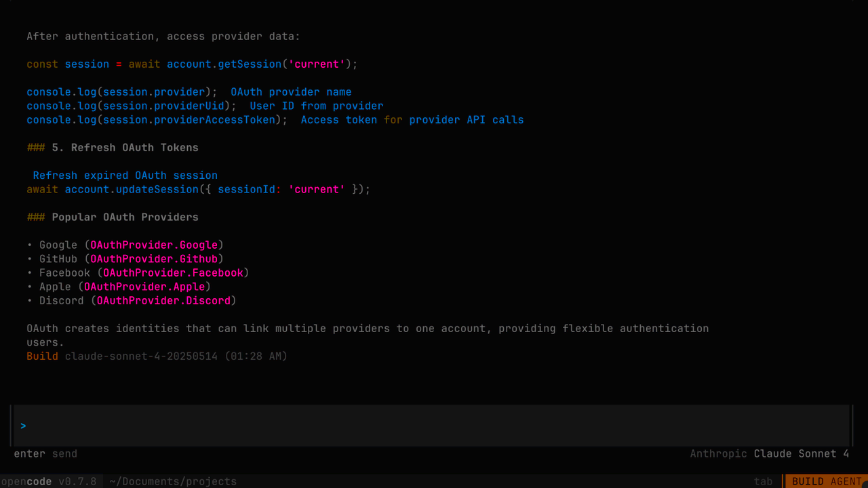Click the ~/Documents/projects working directory label
The height and width of the screenshot is (488, 868).
point(173,481)
